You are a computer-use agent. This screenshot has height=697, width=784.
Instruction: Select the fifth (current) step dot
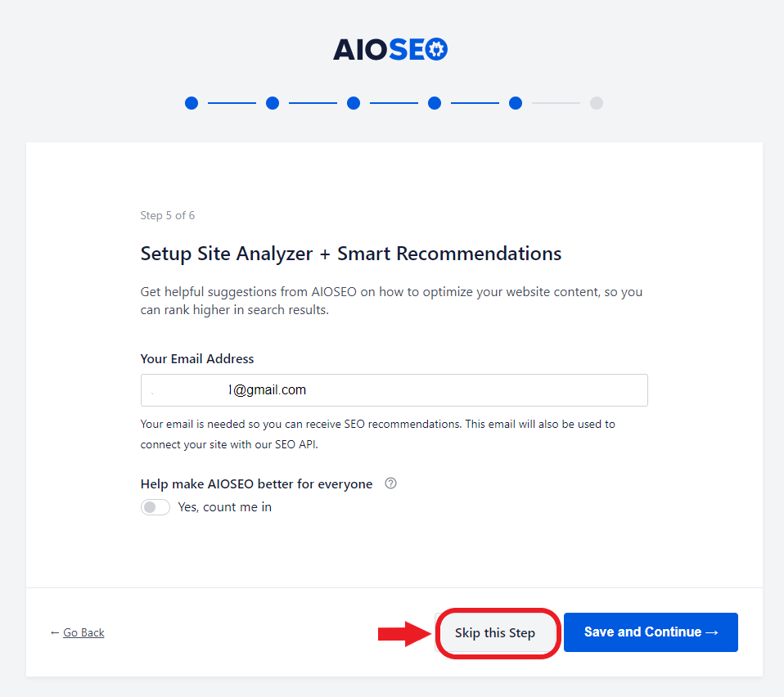(516, 103)
